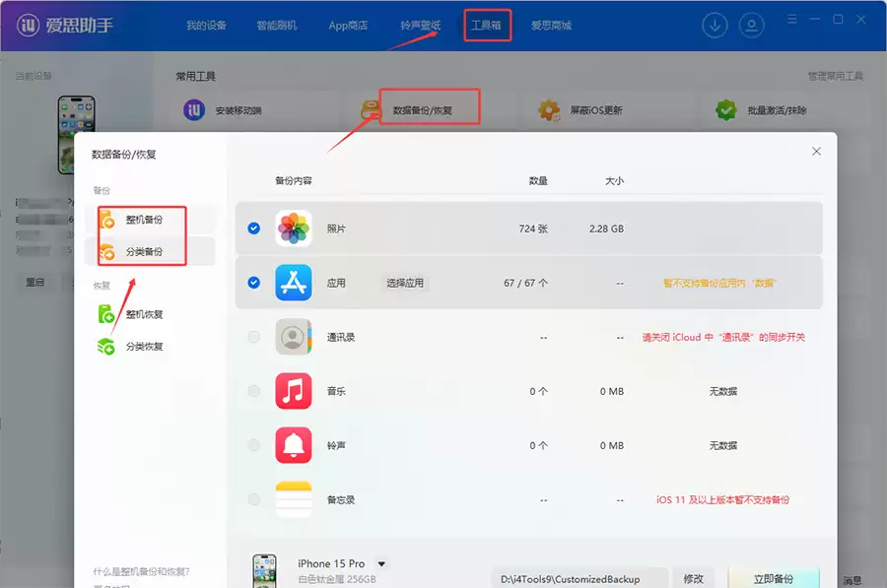Open the user account icon
Viewport: 887px width, 588px height.
coord(751,26)
